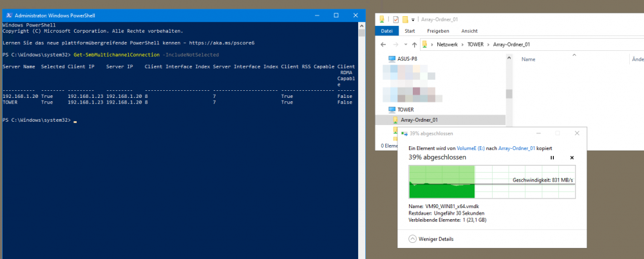644x259 pixels.
Task: Select TOWER in the navigation tree
Action: (x=406, y=110)
